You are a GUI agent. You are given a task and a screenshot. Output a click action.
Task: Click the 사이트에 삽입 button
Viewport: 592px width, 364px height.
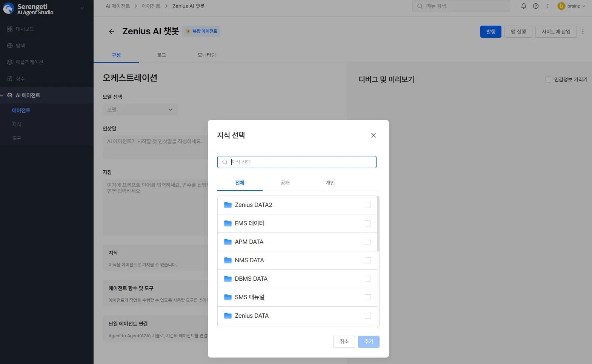pos(556,32)
